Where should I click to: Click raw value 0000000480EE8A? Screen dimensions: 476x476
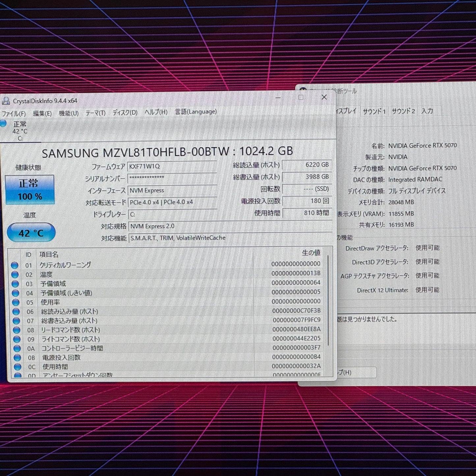[x=296, y=329]
